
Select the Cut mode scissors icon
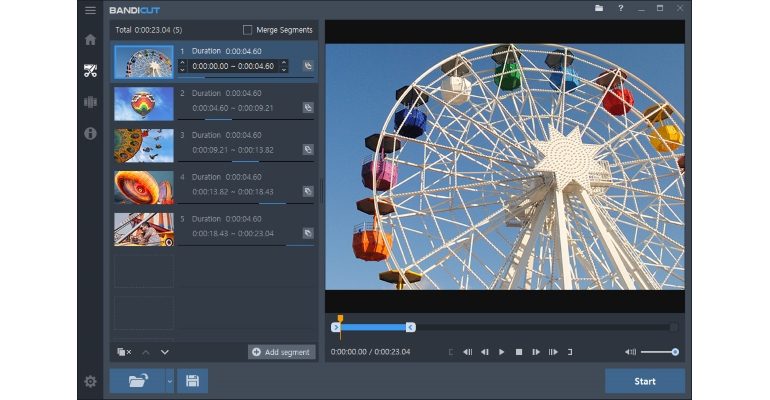tap(90, 71)
